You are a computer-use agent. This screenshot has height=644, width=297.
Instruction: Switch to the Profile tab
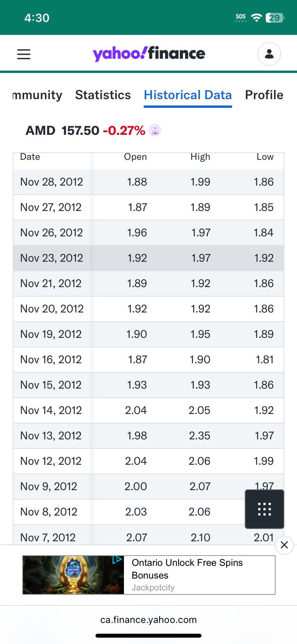pos(264,95)
